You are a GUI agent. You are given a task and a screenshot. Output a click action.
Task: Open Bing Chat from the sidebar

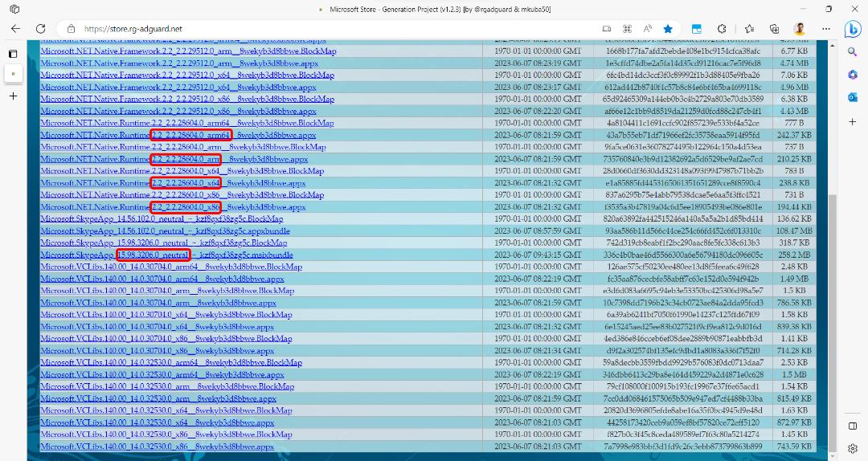point(853,29)
